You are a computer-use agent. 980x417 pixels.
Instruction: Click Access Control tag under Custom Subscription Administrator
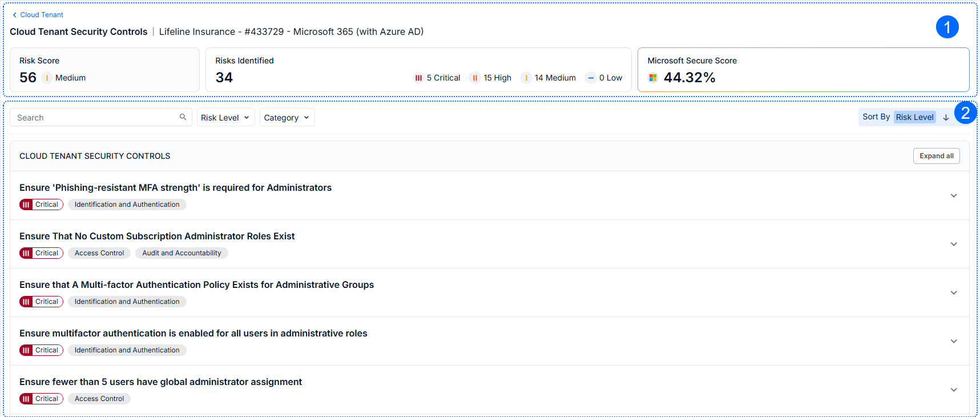99,253
